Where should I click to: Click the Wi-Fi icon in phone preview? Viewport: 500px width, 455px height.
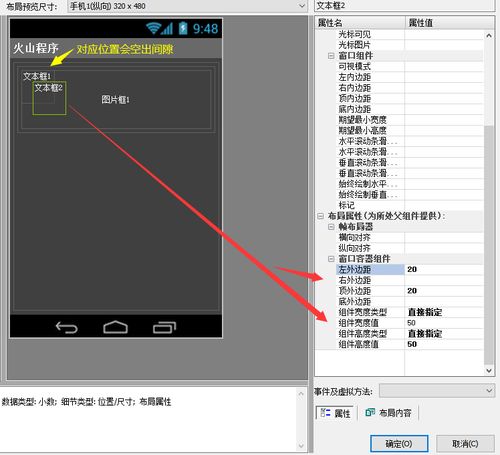153,28
